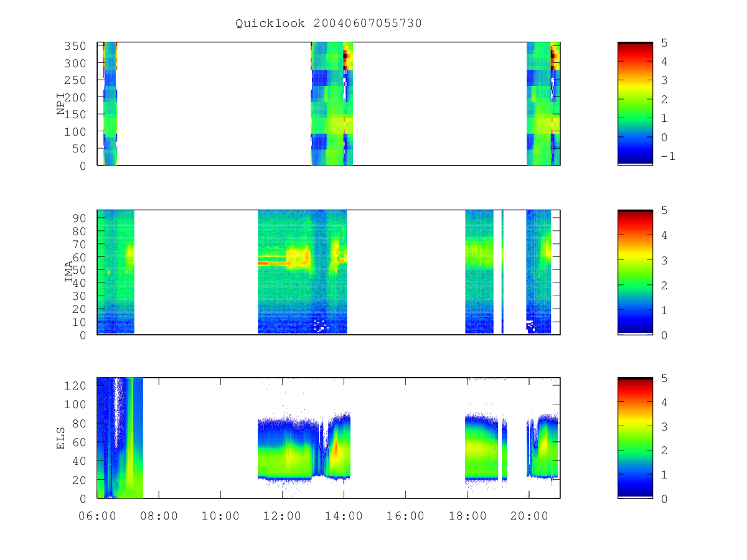Click the 12:00 time axis label
Image resolution: width=747 pixels, height=560 pixels.
(282, 516)
